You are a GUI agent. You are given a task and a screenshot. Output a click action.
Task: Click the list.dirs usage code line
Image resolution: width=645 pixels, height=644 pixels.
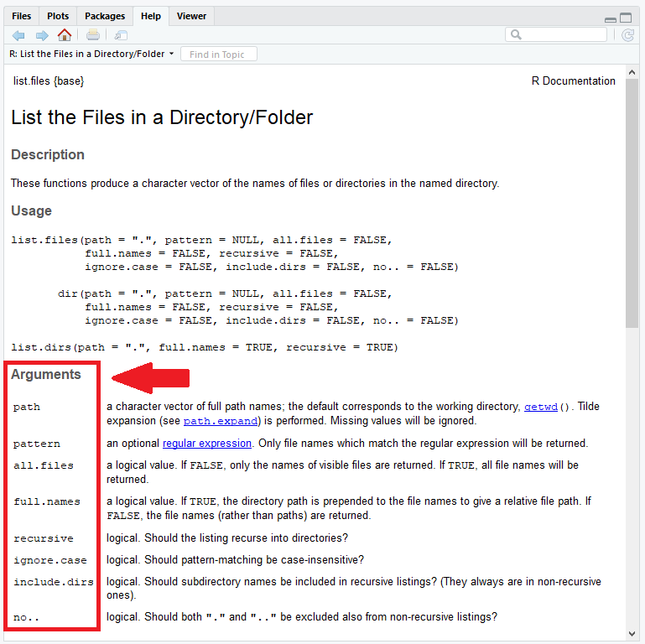pyautogui.click(x=205, y=347)
